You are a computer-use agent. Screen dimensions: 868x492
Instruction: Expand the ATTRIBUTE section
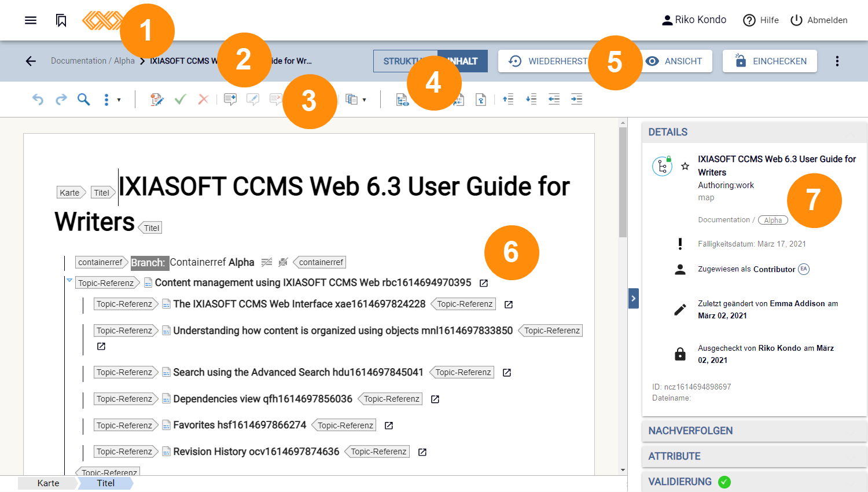pos(755,456)
